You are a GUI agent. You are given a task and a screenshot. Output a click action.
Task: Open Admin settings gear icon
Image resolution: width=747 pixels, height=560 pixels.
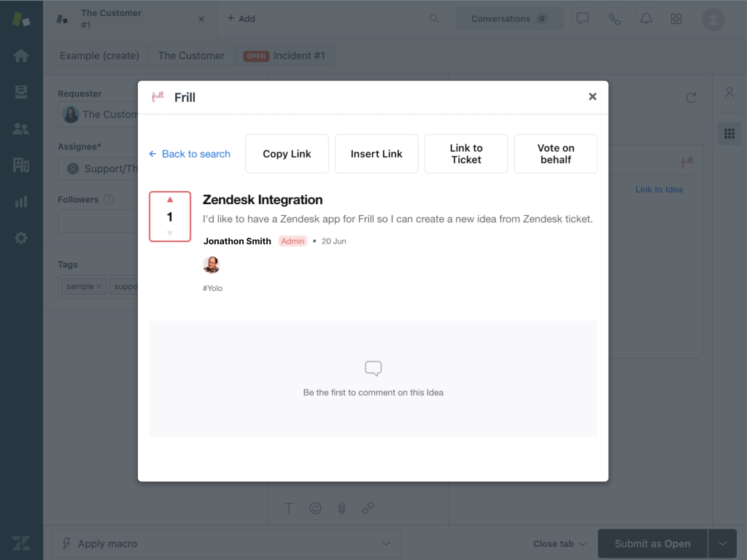[x=21, y=238]
